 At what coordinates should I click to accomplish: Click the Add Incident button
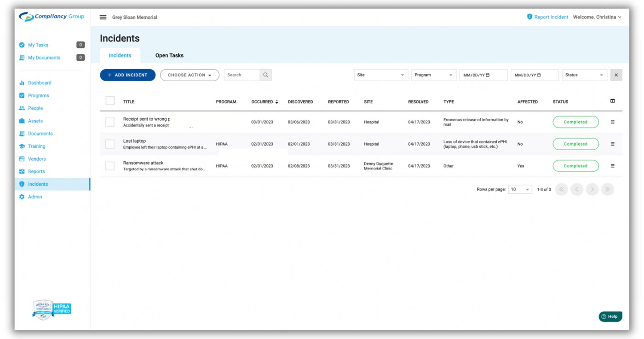click(x=127, y=75)
